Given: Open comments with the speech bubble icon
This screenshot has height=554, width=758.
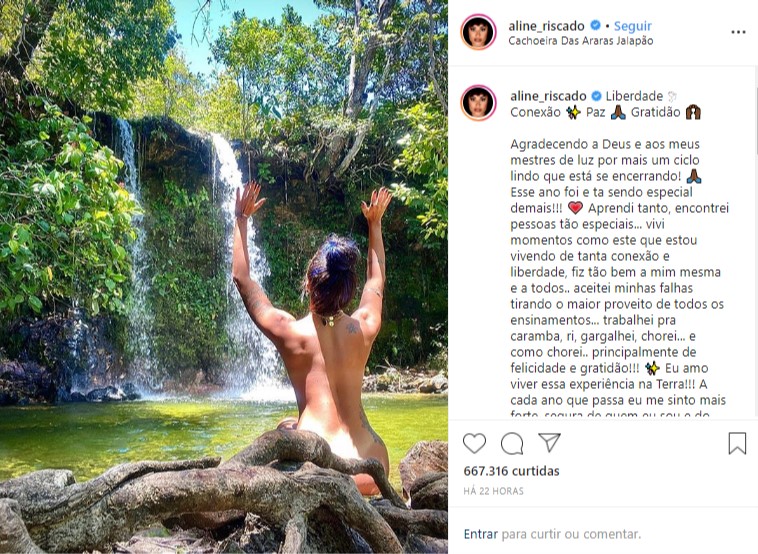Looking at the screenshot, I should 512,443.
